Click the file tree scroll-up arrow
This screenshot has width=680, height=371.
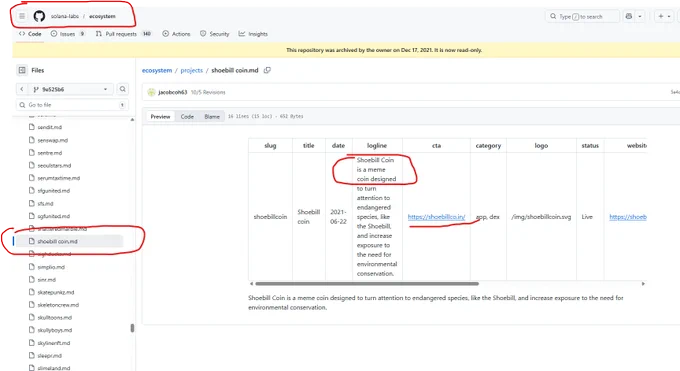(x=132, y=120)
